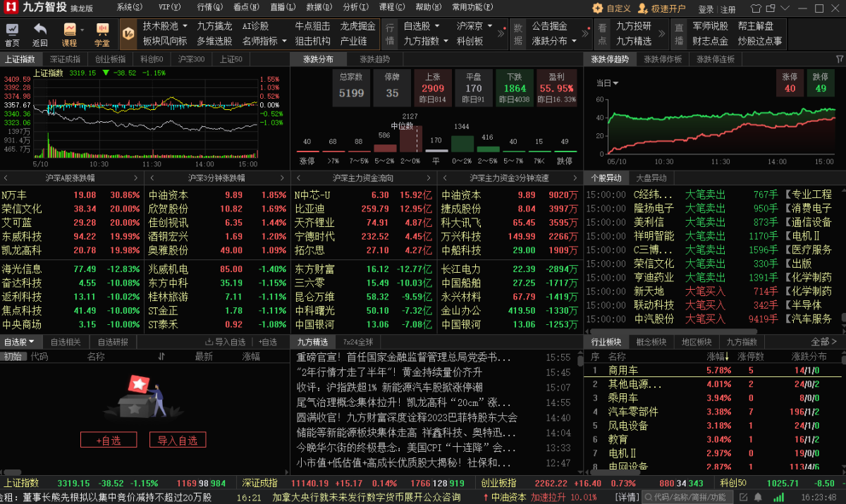Click 极速开户 quick account opening
The image size is (846, 504).
(661, 8)
